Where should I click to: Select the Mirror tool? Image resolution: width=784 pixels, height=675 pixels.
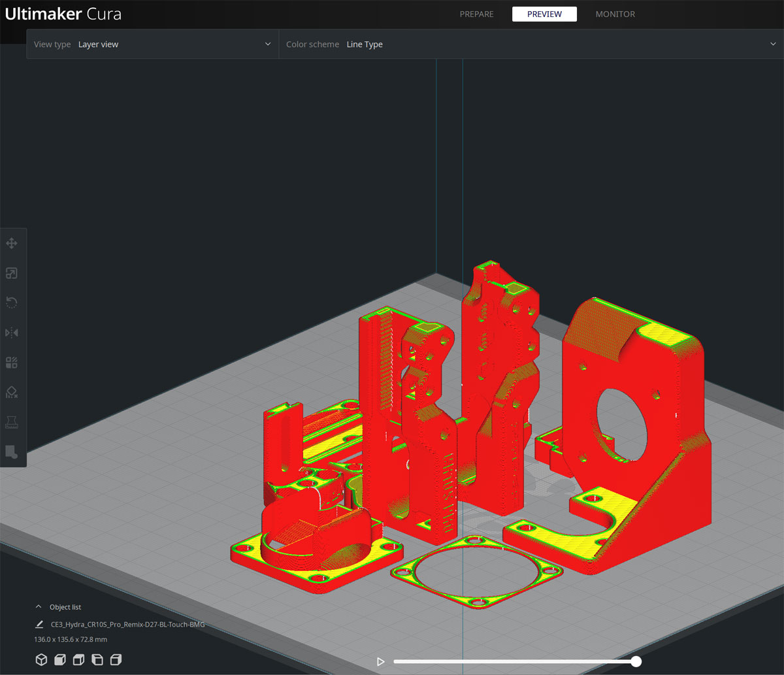pyautogui.click(x=11, y=333)
